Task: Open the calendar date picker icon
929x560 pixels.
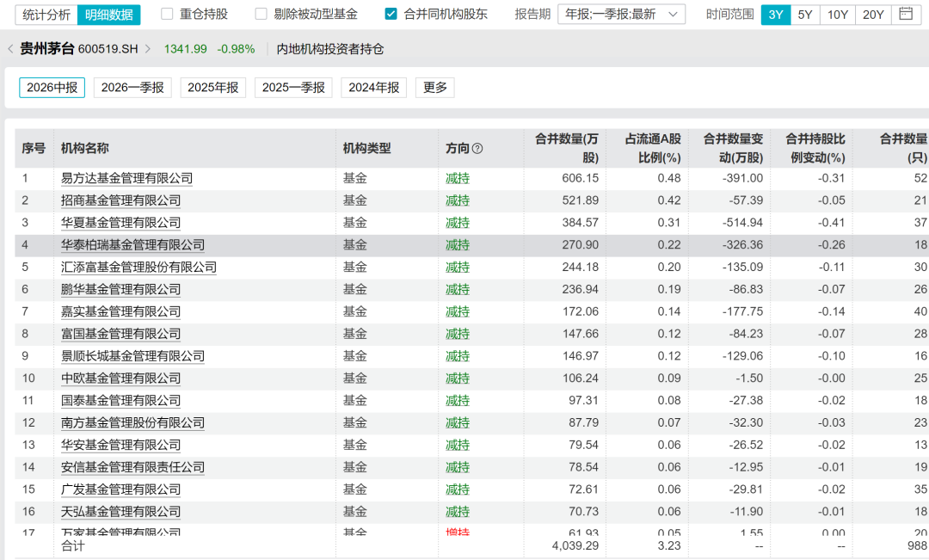Action: (x=906, y=14)
